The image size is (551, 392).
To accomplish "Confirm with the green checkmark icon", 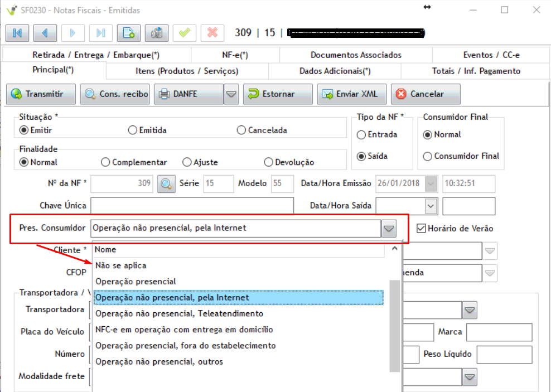I will pyautogui.click(x=184, y=32).
